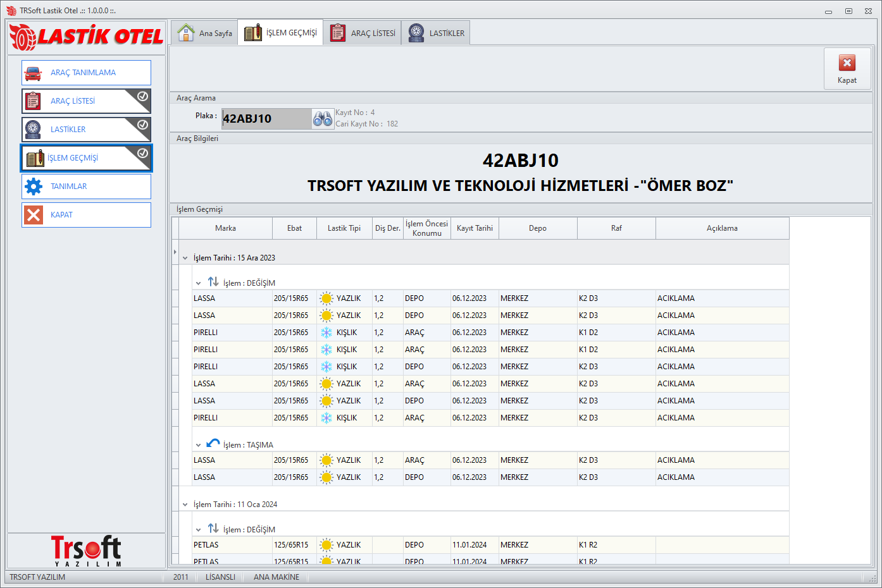The width and height of the screenshot is (882, 588).
Task: Click the KAPAT button in the sidebar
Action: tap(86, 215)
